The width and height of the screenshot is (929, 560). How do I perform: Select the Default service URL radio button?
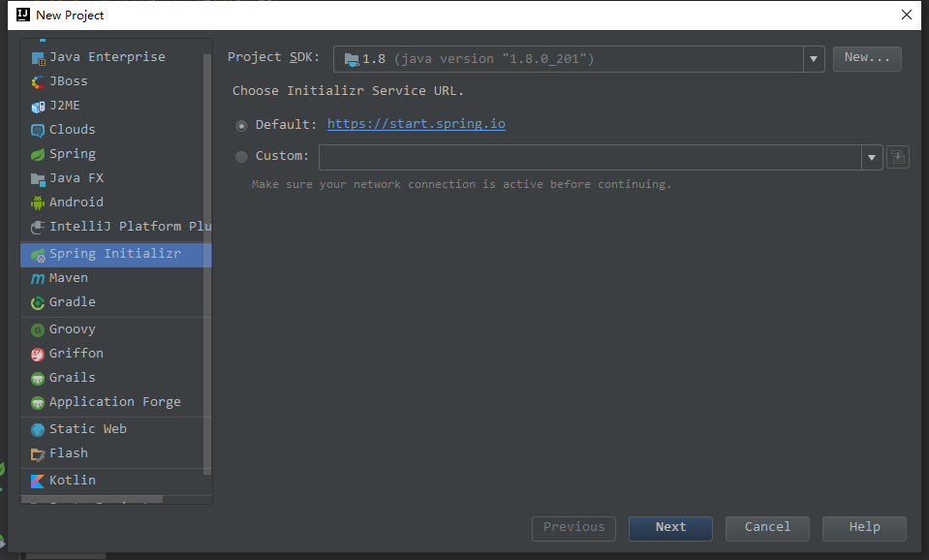(241, 125)
